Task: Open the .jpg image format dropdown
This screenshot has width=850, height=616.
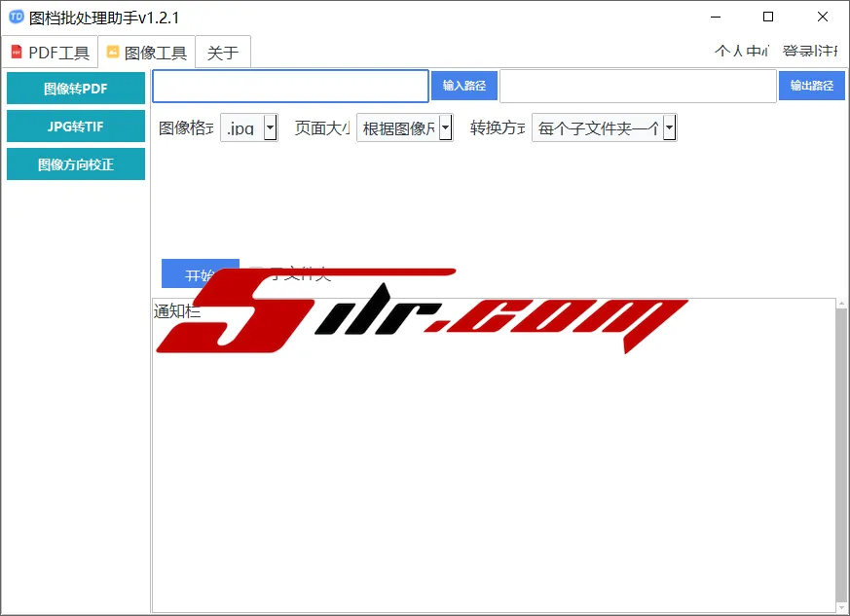Action: click(x=249, y=127)
